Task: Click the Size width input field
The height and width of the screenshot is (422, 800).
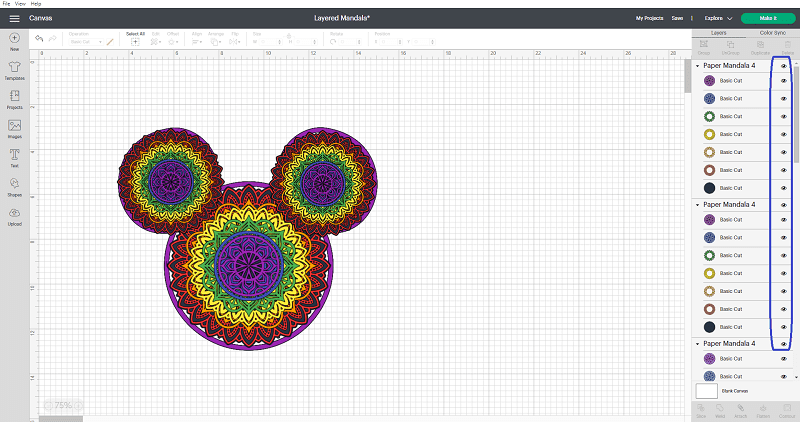Action: click(269, 42)
